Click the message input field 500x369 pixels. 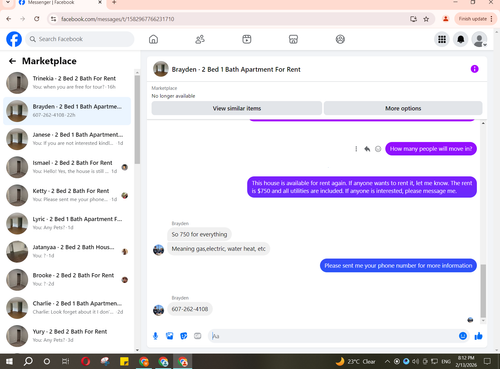(x=333, y=336)
